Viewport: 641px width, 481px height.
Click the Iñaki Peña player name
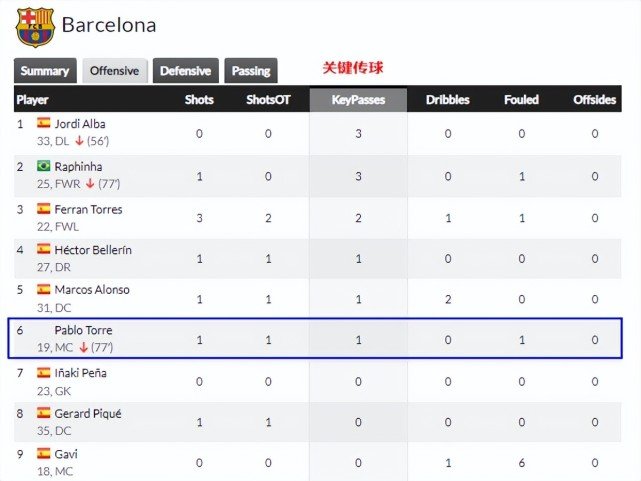point(81,373)
